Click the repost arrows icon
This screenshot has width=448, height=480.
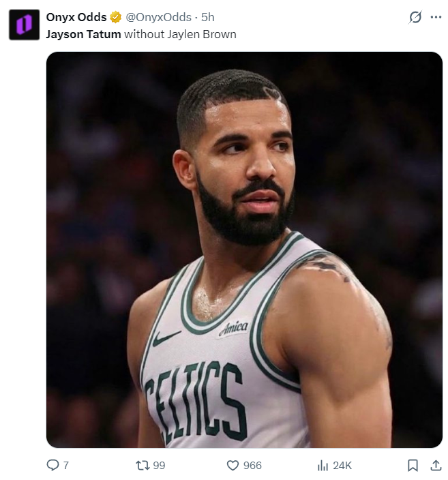(x=143, y=465)
